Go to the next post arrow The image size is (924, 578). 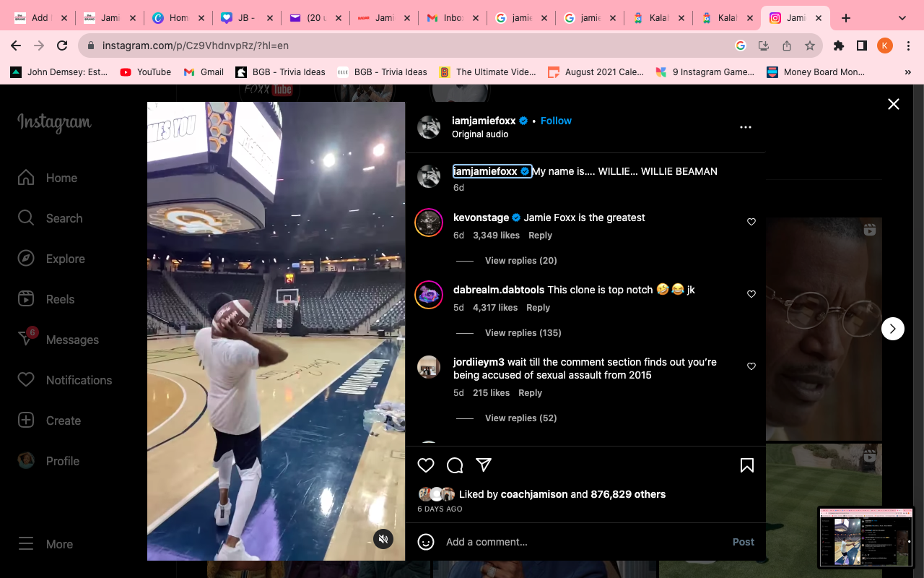[x=893, y=329]
